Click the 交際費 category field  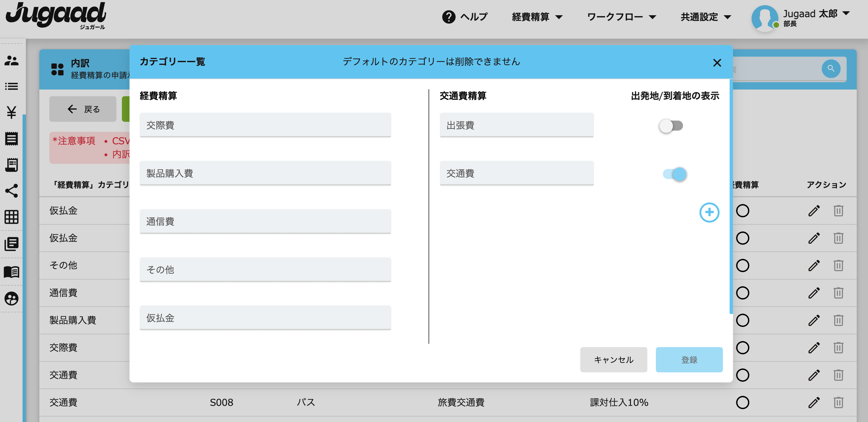pyautogui.click(x=265, y=125)
